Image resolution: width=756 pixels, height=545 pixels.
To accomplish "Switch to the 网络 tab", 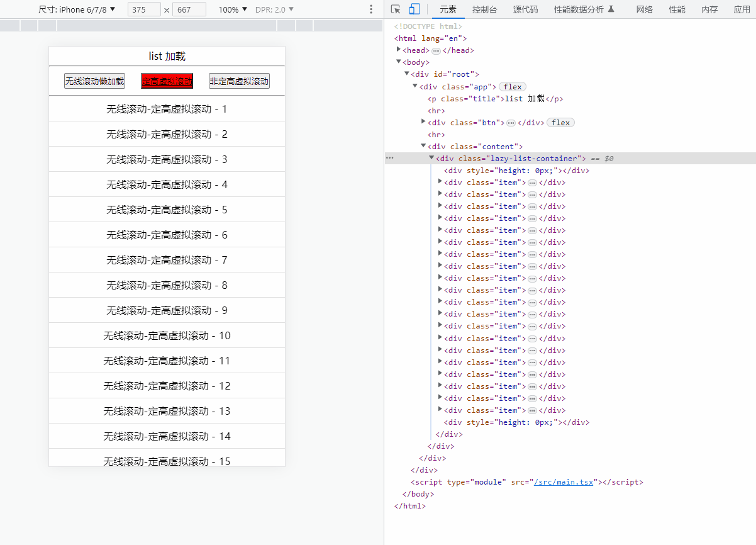I will [x=645, y=9].
